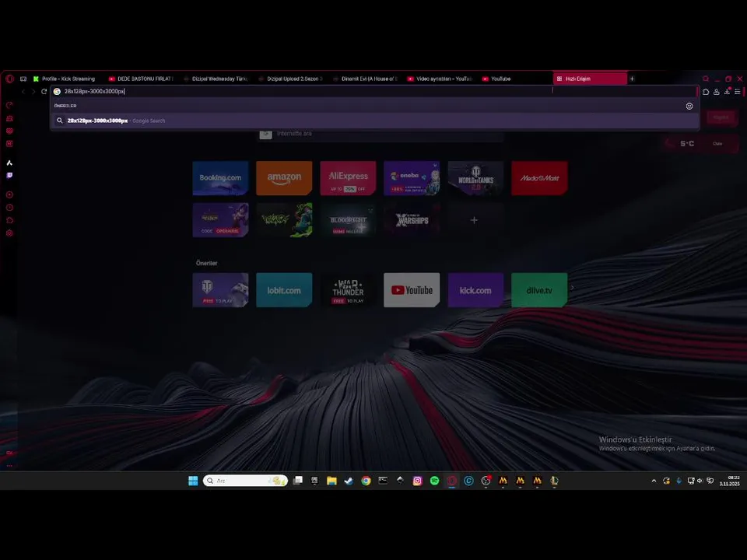Open World of Tanks 2.0 tile
The width and height of the screenshot is (747, 560).
point(475,178)
